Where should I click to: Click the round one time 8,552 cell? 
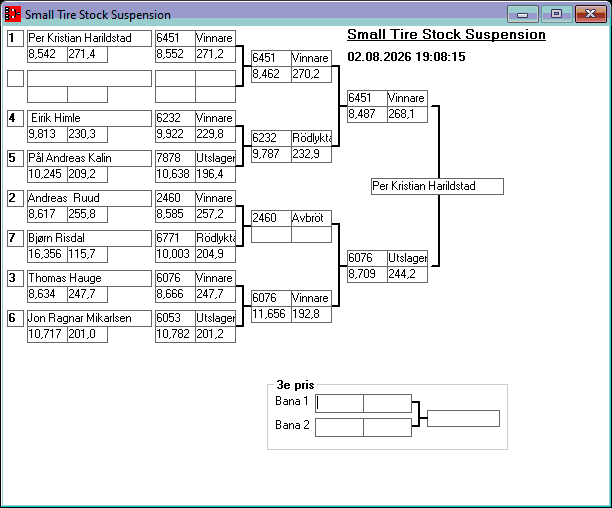coord(175,54)
